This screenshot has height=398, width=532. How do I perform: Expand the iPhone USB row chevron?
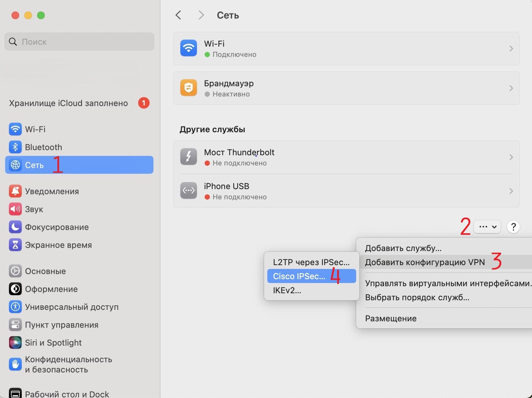pos(511,191)
